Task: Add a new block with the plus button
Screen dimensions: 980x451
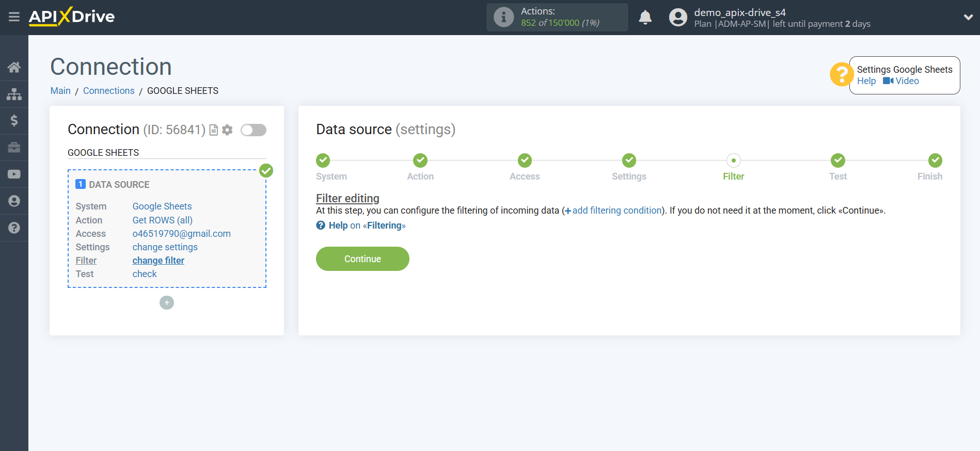Action: (167, 302)
